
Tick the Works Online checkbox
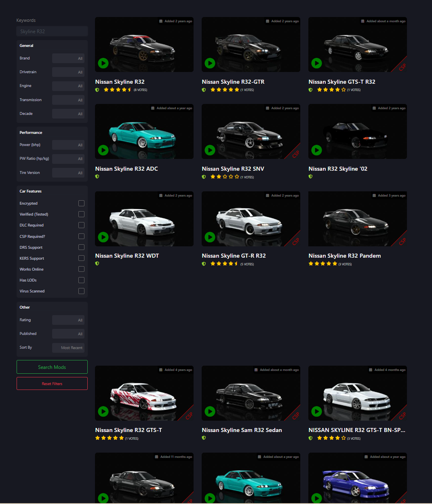(x=81, y=269)
